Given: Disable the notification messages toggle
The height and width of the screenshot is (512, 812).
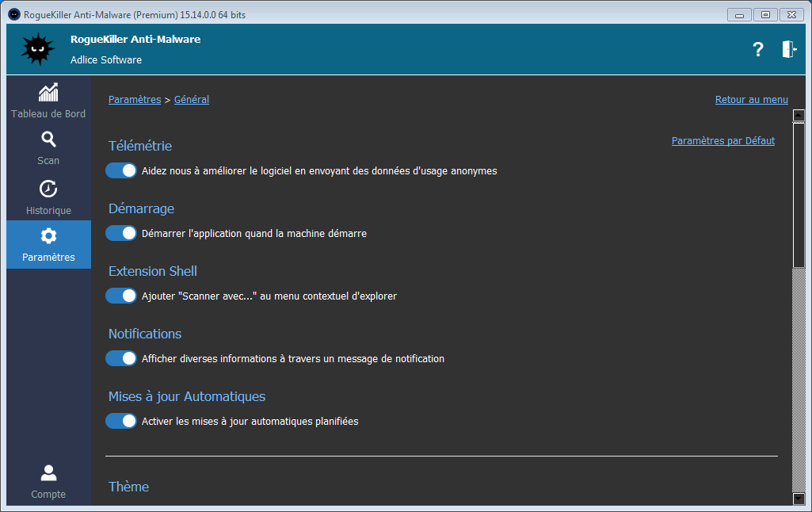Looking at the screenshot, I should tap(121, 358).
